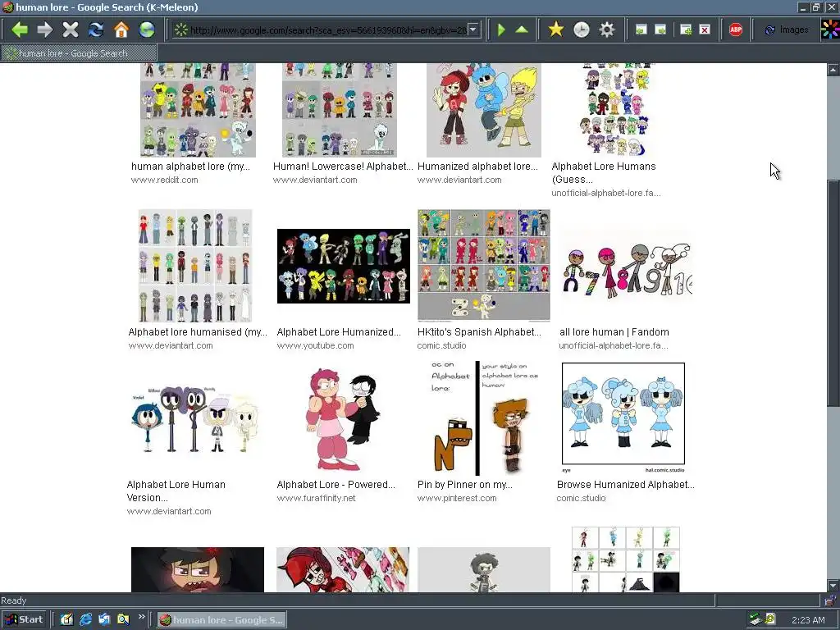840x630 pixels.
Task: Open 'Alphabet Lore Humans (Guess...' link
Action: [603, 172]
